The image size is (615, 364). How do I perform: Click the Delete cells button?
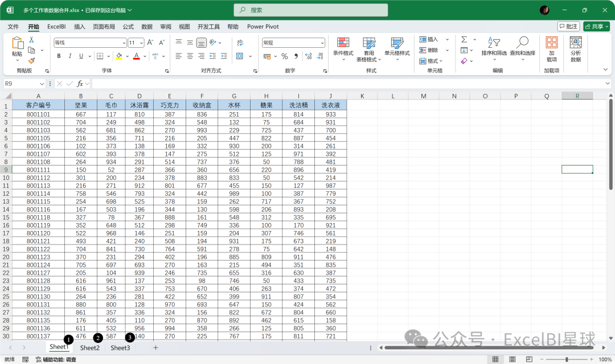429,50
